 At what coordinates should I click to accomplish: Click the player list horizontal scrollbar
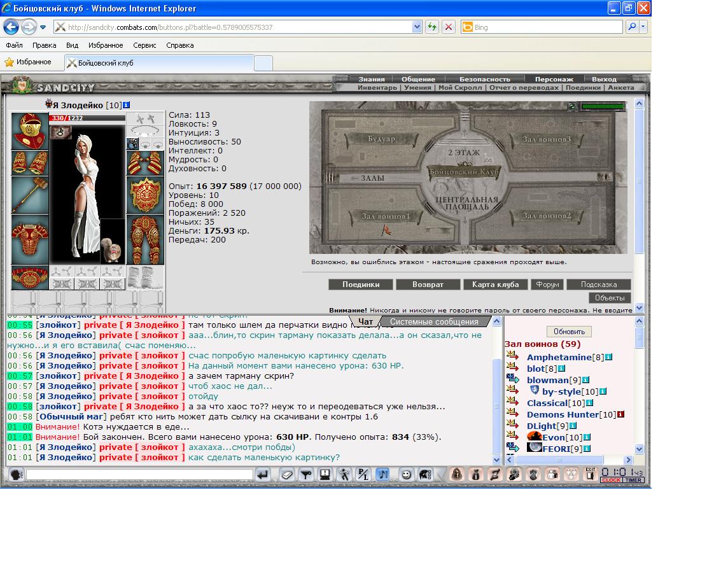(x=559, y=460)
